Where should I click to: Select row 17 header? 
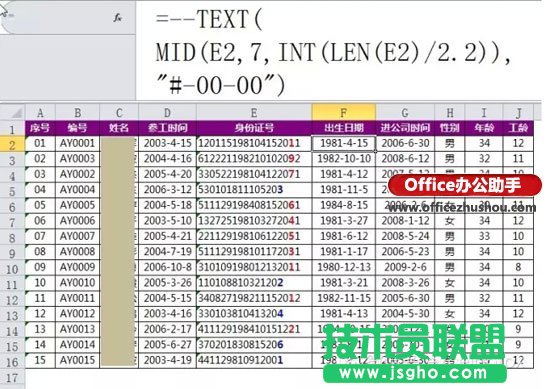point(12,378)
